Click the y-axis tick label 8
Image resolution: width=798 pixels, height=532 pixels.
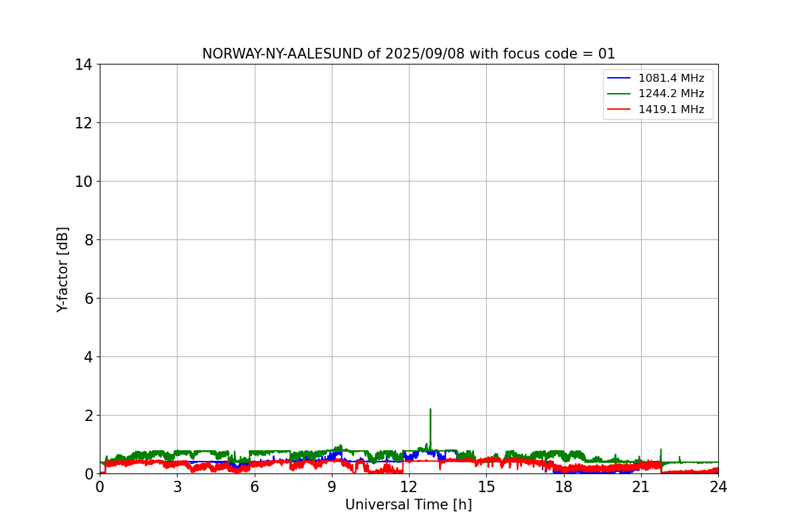click(x=88, y=240)
